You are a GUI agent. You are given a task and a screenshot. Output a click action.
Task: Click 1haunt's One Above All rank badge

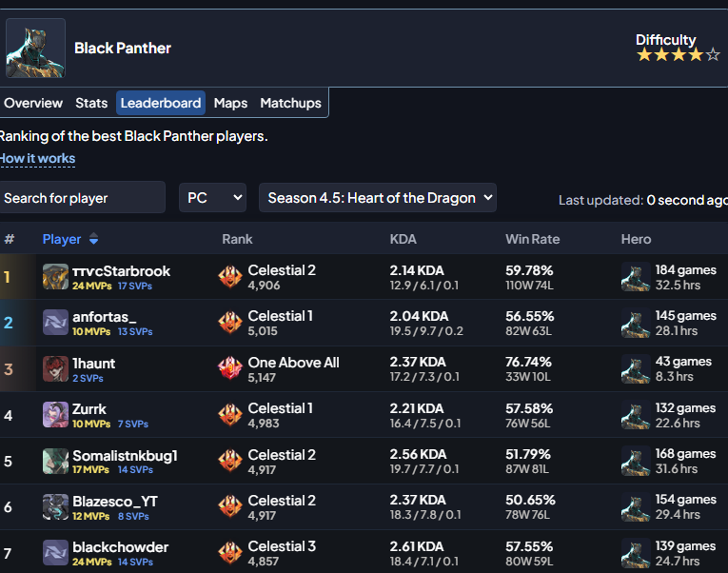(230, 368)
